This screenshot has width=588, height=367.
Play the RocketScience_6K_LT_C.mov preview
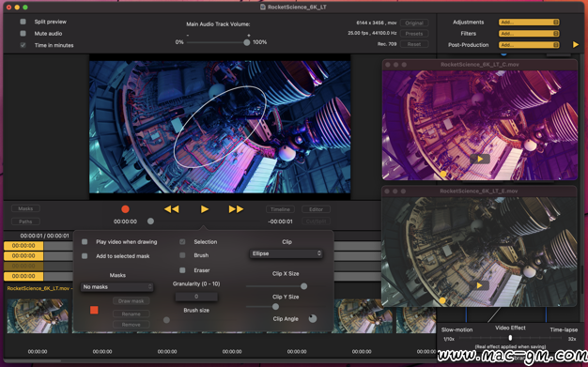pos(480,159)
